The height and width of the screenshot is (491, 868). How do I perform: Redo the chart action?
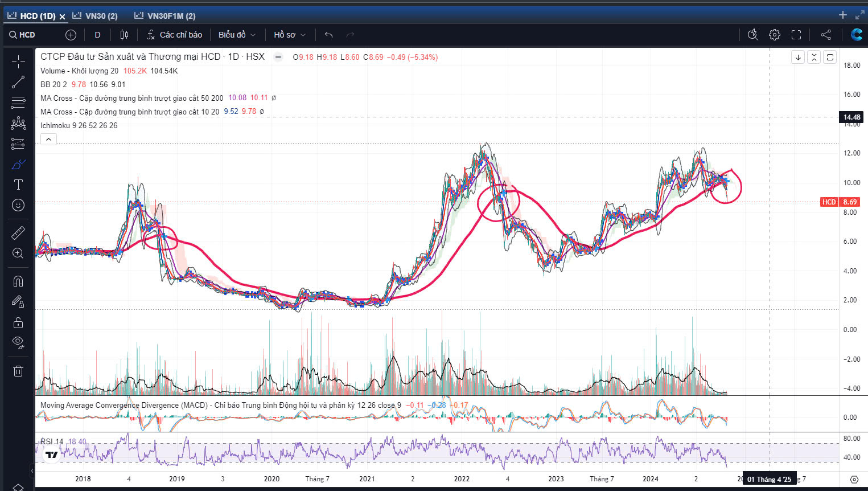tap(350, 35)
